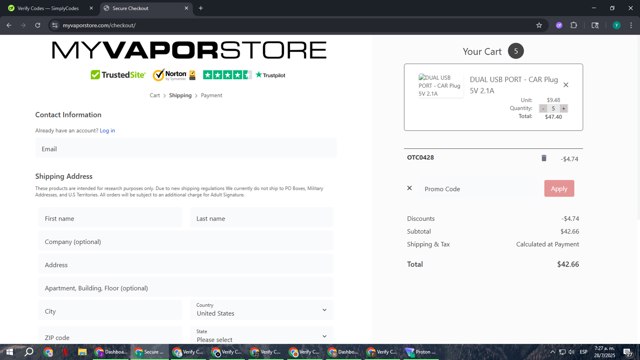Image resolution: width=640 pixels, height=360 pixels.
Task: Decrease item quantity with minus button
Action: pos(543,108)
